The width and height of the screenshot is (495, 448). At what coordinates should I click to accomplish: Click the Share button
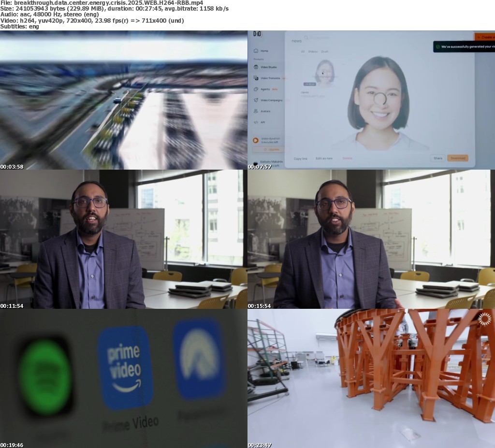[437, 158]
